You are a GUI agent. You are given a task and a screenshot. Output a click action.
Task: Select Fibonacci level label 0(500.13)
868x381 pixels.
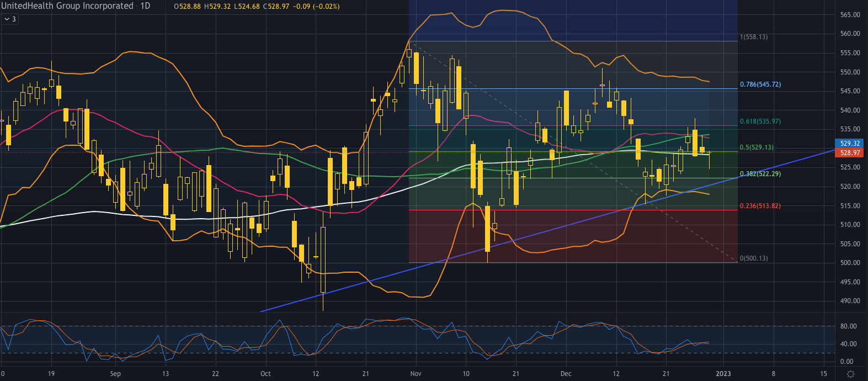tap(754, 258)
